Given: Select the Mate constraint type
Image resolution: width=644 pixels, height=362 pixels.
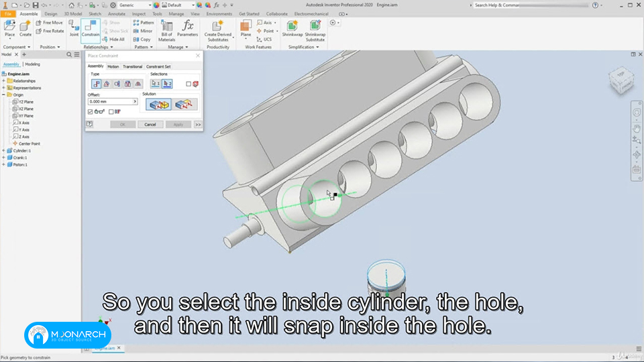Looking at the screenshot, I should pos(96,84).
